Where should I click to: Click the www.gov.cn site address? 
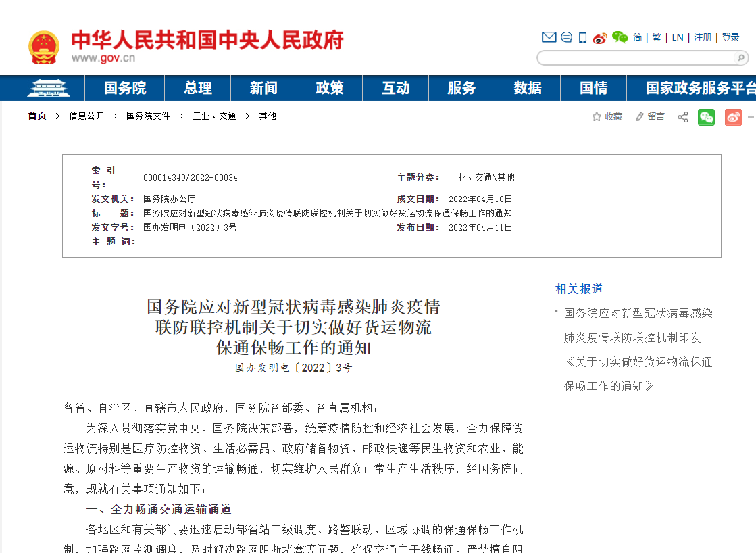click(103, 58)
